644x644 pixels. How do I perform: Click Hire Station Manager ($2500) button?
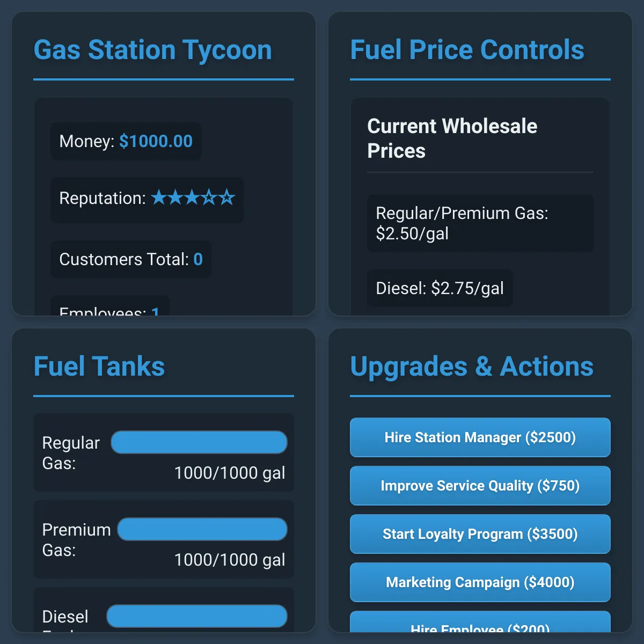click(480, 437)
